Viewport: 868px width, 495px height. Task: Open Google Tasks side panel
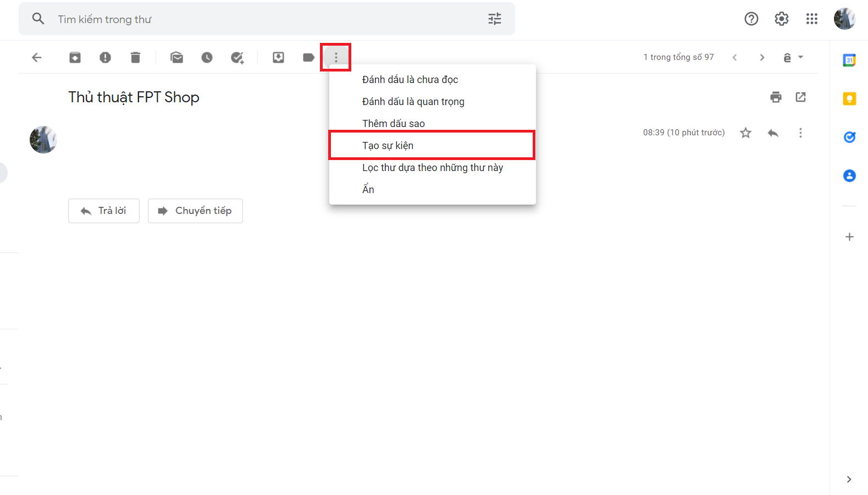[x=849, y=137]
